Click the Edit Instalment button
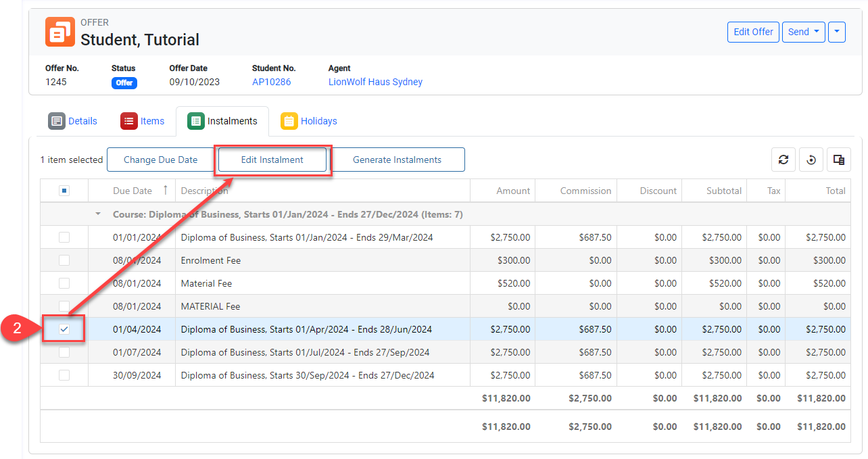Viewport: 868px width, 459px height. click(x=272, y=160)
